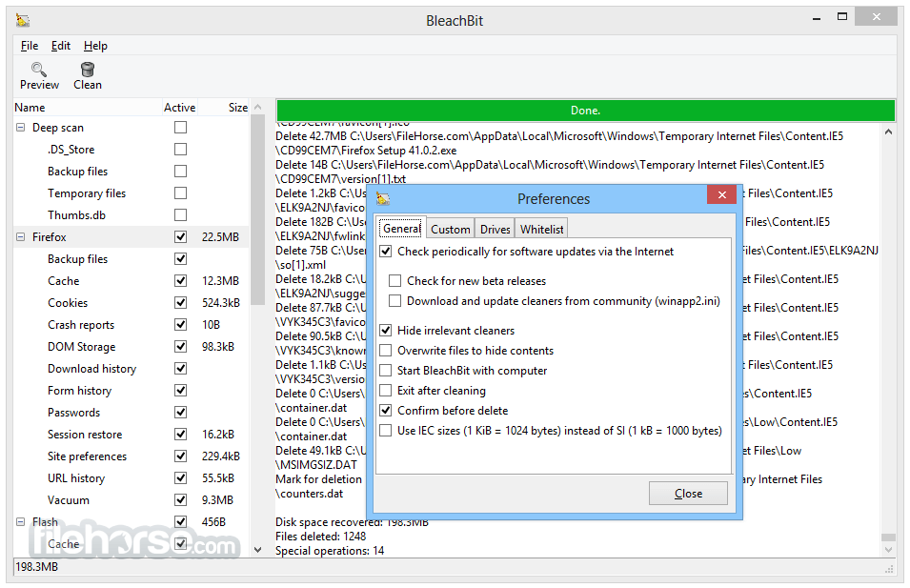Viewport: 910px width, 588px height.
Task: Uncheck the Session restore checkbox
Action: tap(180, 435)
